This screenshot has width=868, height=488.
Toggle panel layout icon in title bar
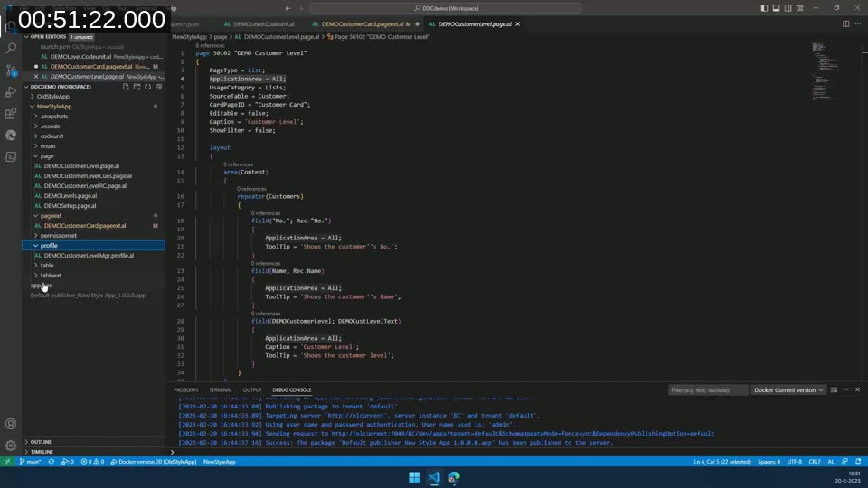point(776,8)
